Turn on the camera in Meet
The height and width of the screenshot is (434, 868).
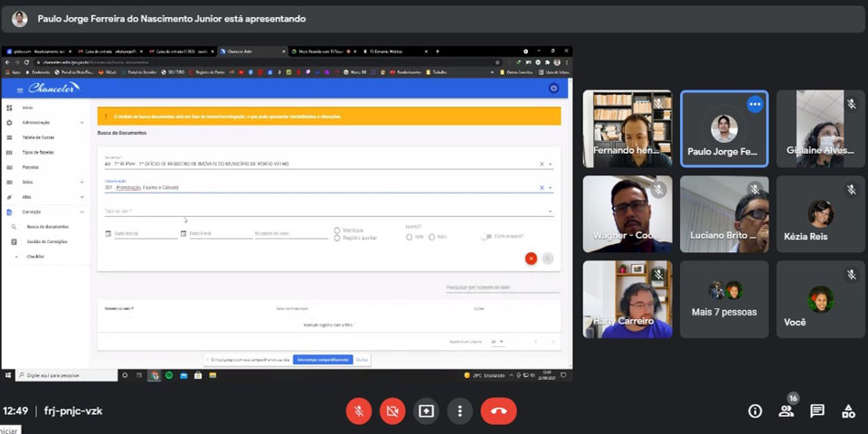click(x=392, y=410)
